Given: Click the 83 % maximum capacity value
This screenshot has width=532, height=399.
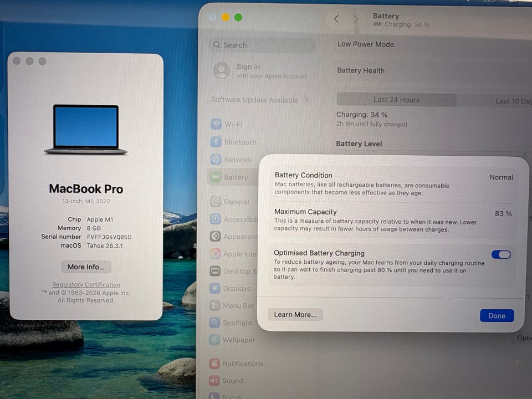Looking at the screenshot, I should coord(503,213).
